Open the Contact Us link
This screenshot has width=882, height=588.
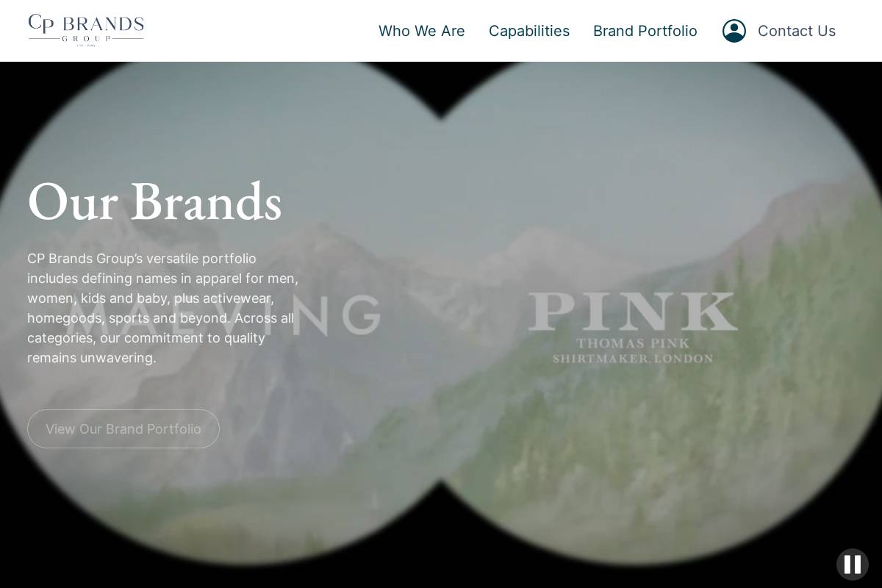tap(797, 31)
